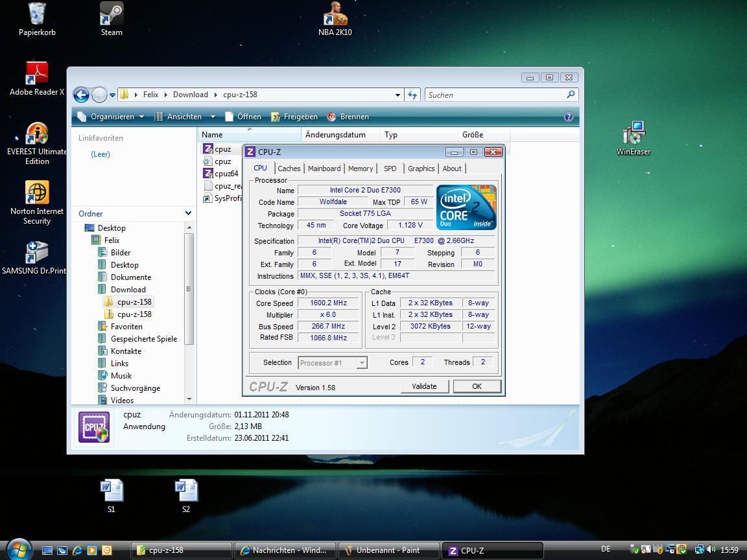Select the Bilder folder in tree
Image resolution: width=747 pixels, height=560 pixels.
114,252
